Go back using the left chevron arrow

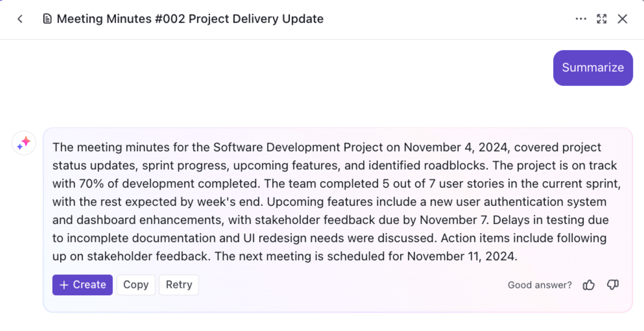coord(20,19)
